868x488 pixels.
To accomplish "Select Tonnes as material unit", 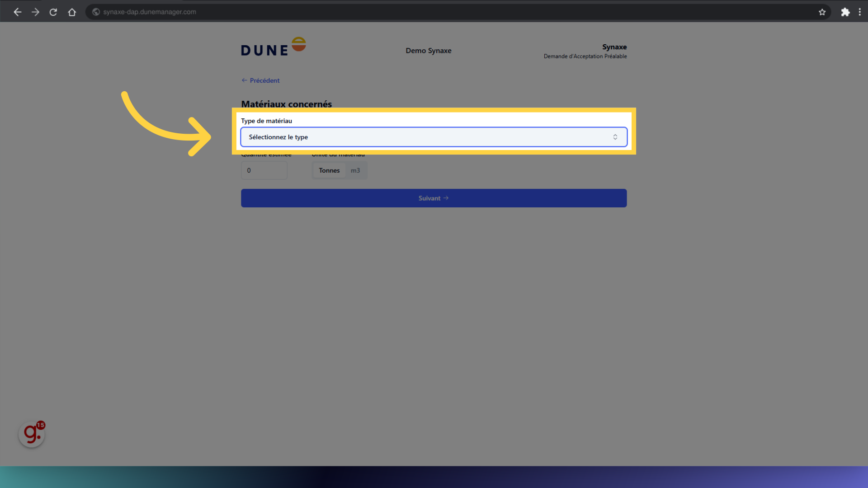I will click(329, 170).
